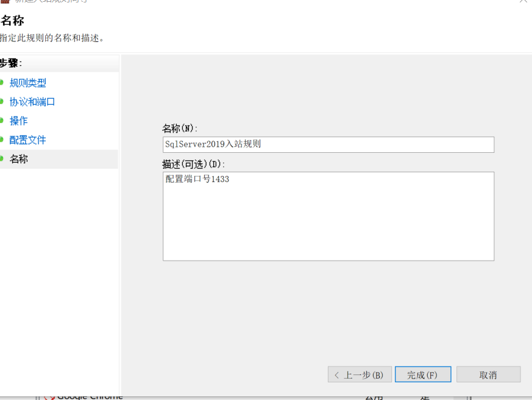Cancel the wizard with 取消 button
This screenshot has height=400, width=532.
[x=488, y=374]
